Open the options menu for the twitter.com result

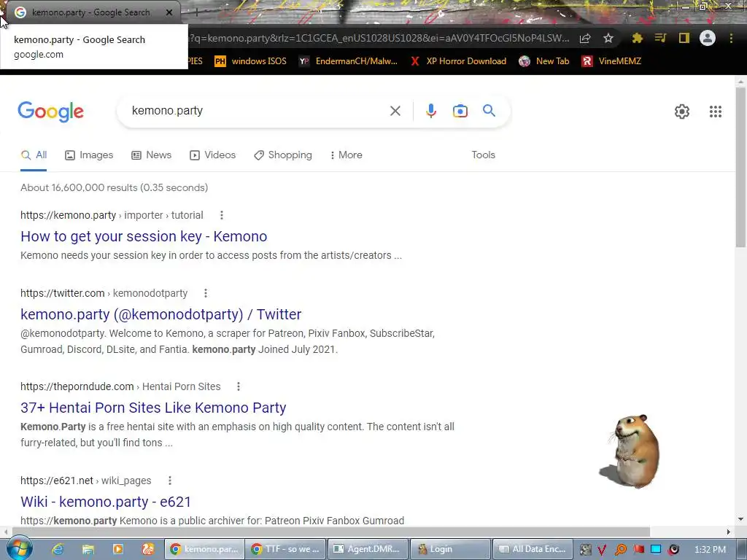click(206, 293)
